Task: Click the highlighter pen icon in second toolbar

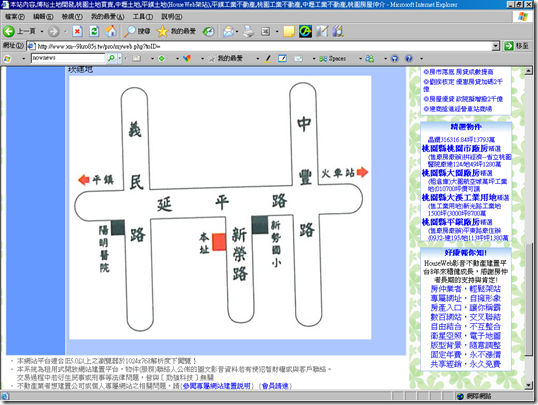Action: tap(268, 58)
